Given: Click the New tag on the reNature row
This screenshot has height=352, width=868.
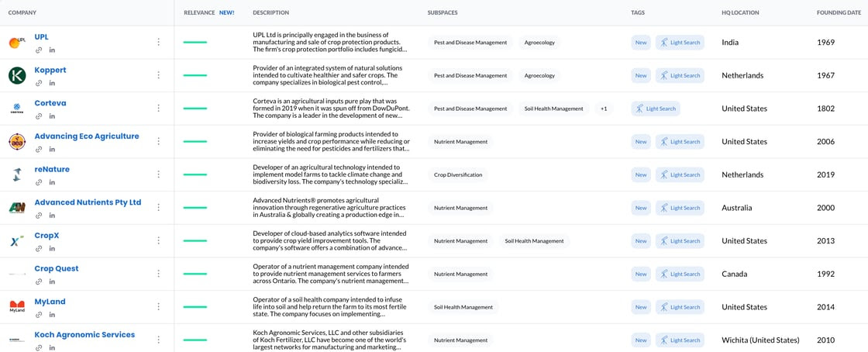Looking at the screenshot, I should [x=641, y=175].
